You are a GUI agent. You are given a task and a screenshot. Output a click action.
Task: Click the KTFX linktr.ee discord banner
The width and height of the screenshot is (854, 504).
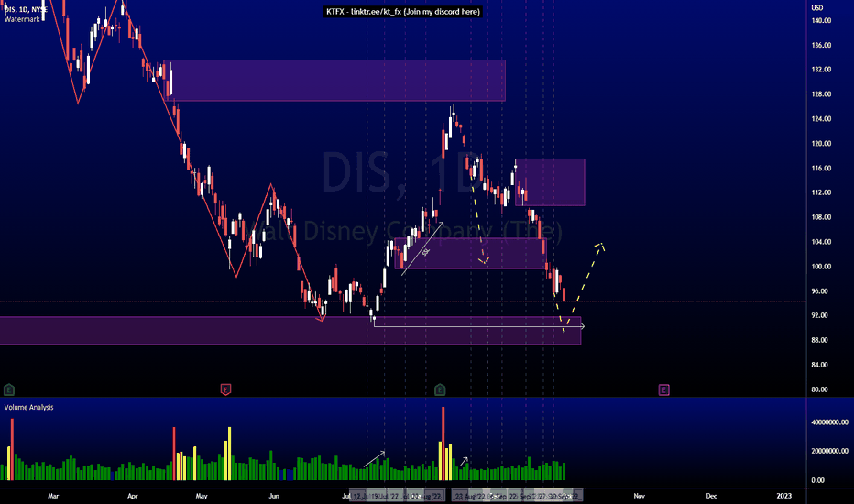point(403,11)
